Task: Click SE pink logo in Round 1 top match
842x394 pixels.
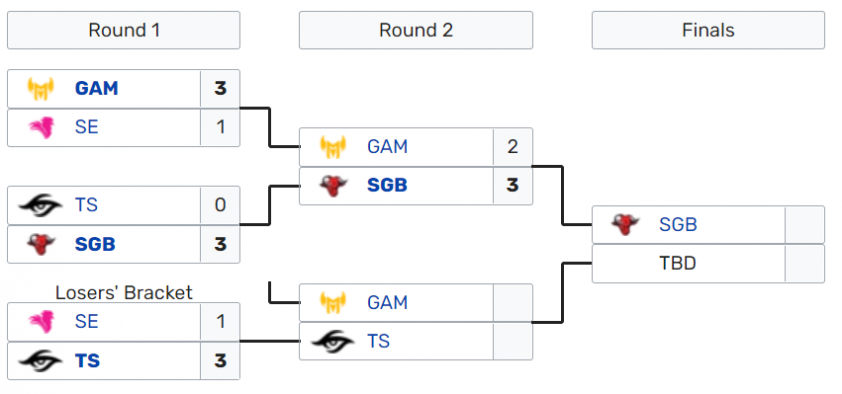Action: click(41, 128)
